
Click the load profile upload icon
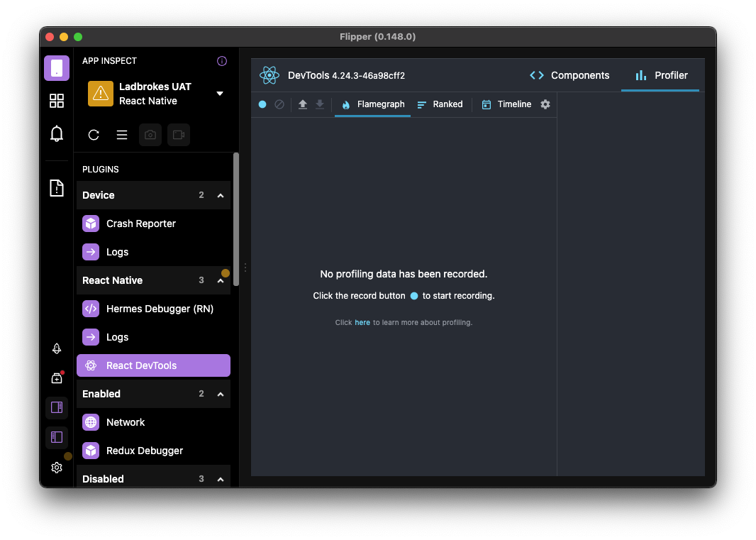pos(303,104)
